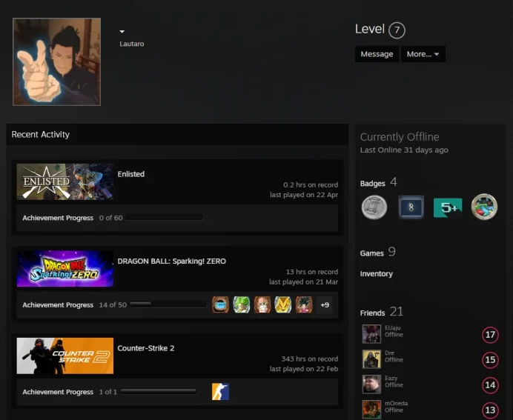The width and height of the screenshot is (513, 420).
Task: Click the Enlisted achievement progress bar
Action: (x=165, y=217)
